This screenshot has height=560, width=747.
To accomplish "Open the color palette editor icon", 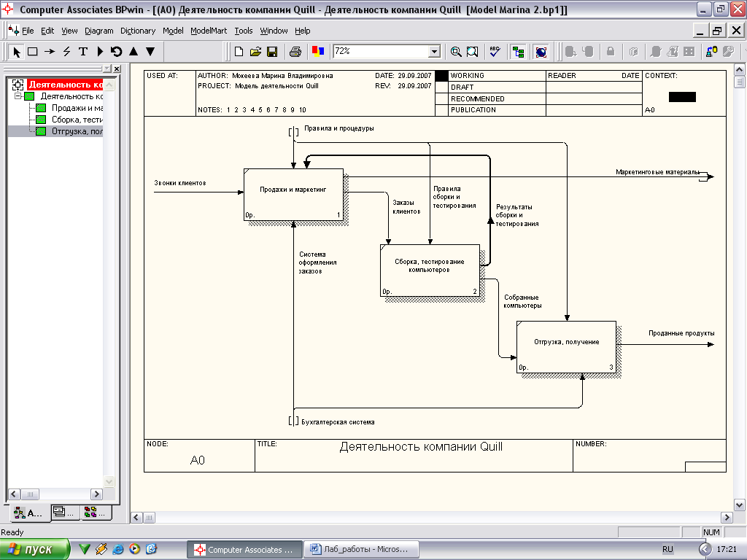I will [317, 52].
